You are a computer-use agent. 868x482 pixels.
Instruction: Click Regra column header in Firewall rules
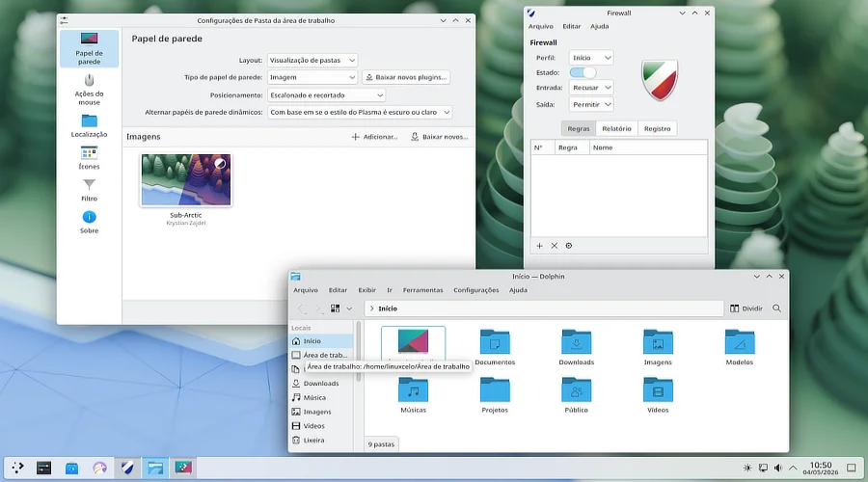click(x=572, y=147)
